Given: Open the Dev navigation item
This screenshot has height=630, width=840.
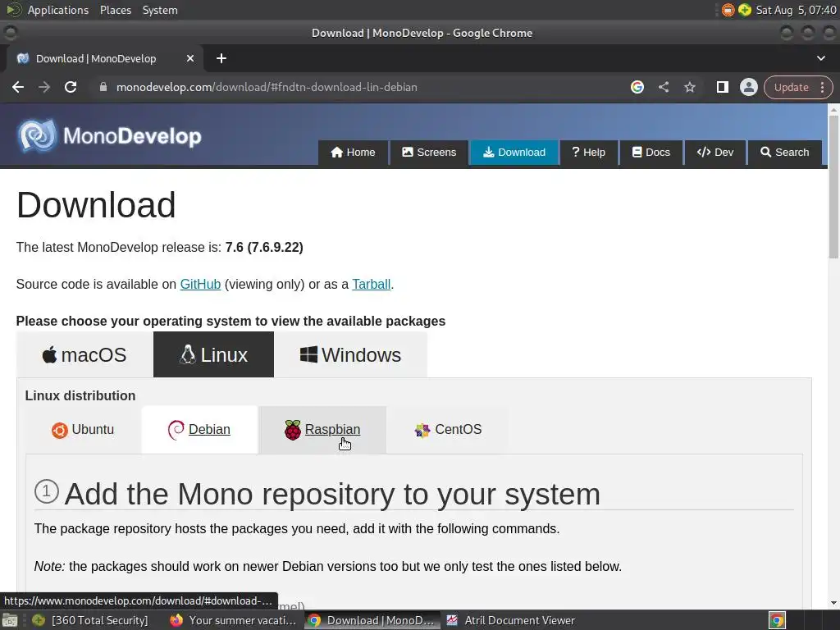Looking at the screenshot, I should pyautogui.click(x=715, y=152).
